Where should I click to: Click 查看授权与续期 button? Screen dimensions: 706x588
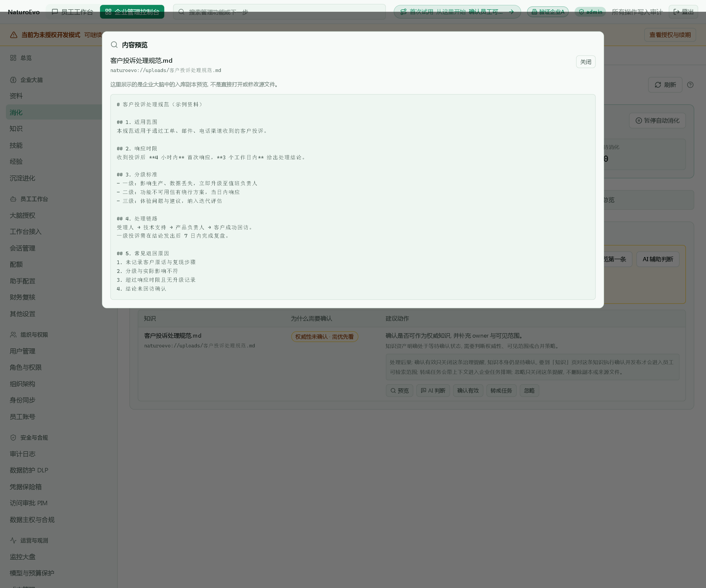click(x=670, y=35)
